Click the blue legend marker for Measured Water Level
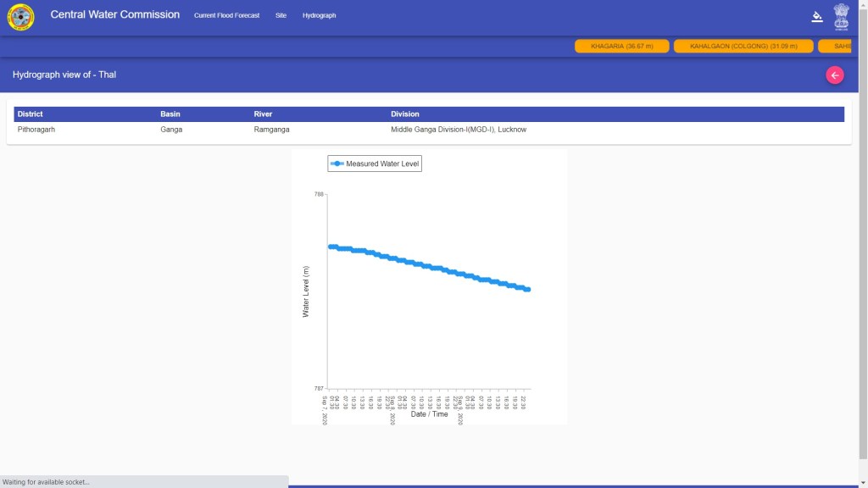The width and height of the screenshot is (868, 488). (337, 164)
